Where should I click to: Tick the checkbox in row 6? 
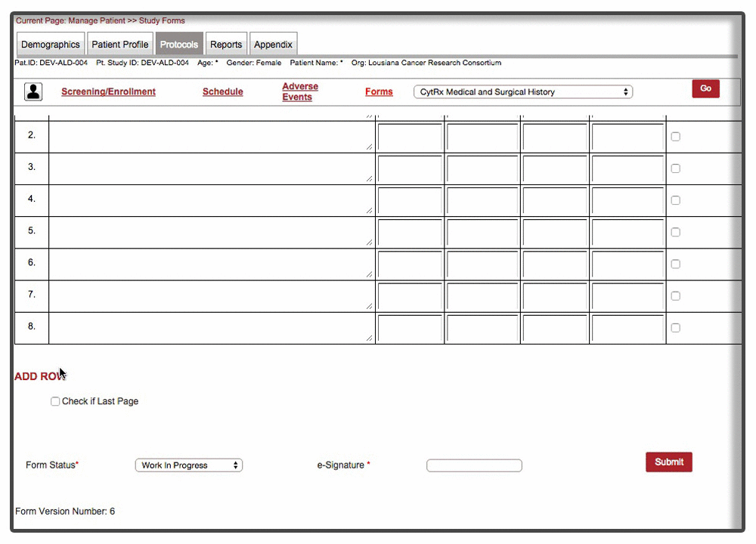[x=675, y=264]
